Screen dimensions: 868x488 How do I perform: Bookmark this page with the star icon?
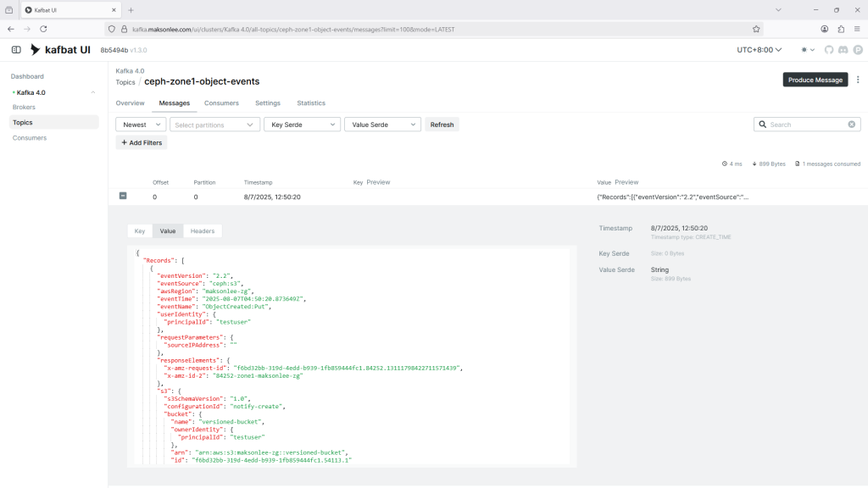click(756, 30)
